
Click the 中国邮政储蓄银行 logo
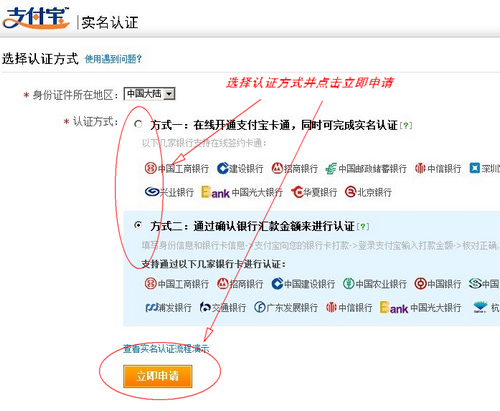331,168
